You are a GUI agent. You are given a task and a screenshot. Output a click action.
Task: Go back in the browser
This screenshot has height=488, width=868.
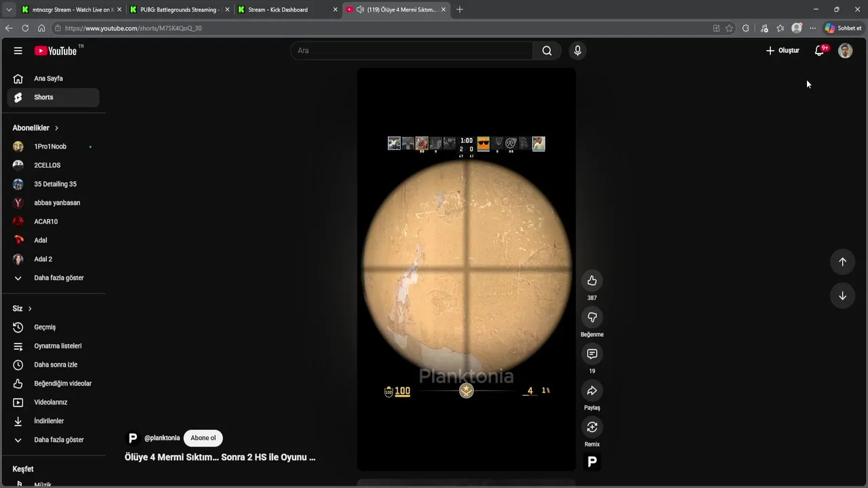point(9,28)
